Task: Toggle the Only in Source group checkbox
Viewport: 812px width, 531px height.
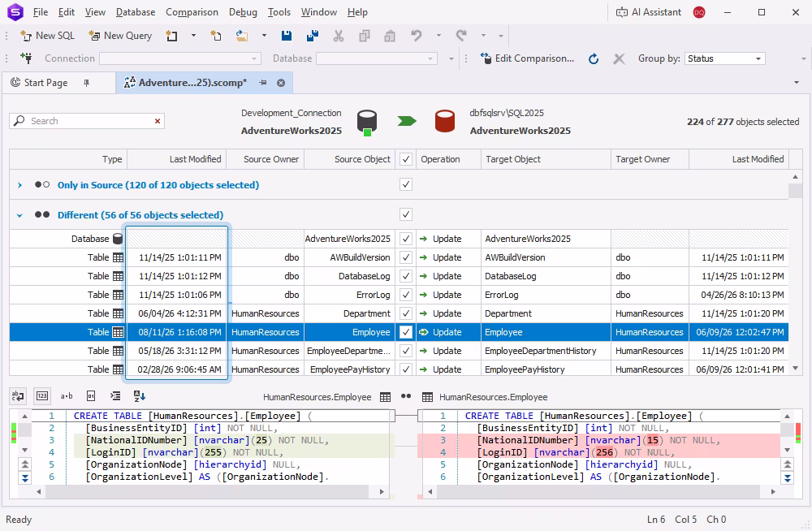Action: (x=406, y=184)
